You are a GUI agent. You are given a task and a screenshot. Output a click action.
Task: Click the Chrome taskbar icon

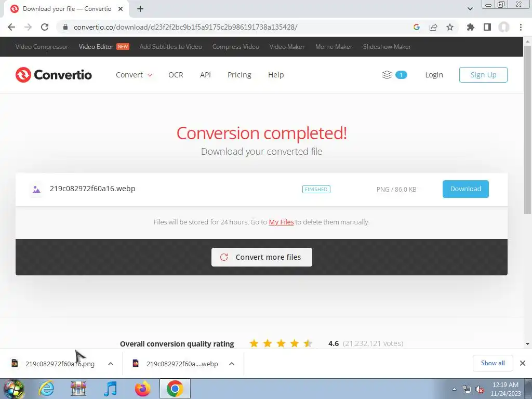pos(175,389)
